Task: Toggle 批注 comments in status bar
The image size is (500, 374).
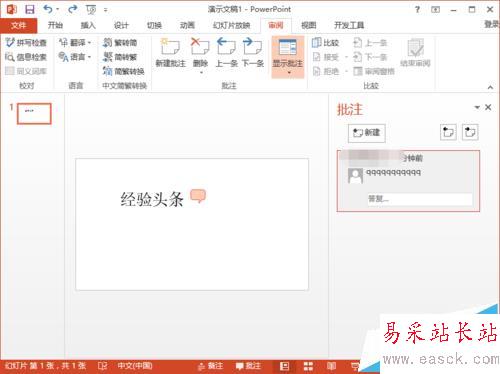Action: pyautogui.click(x=248, y=366)
